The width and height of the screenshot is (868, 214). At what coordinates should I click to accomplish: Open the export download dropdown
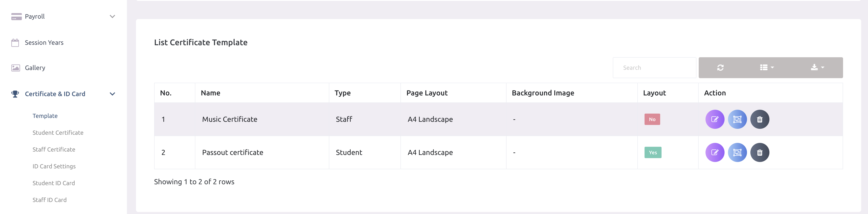coord(816,67)
